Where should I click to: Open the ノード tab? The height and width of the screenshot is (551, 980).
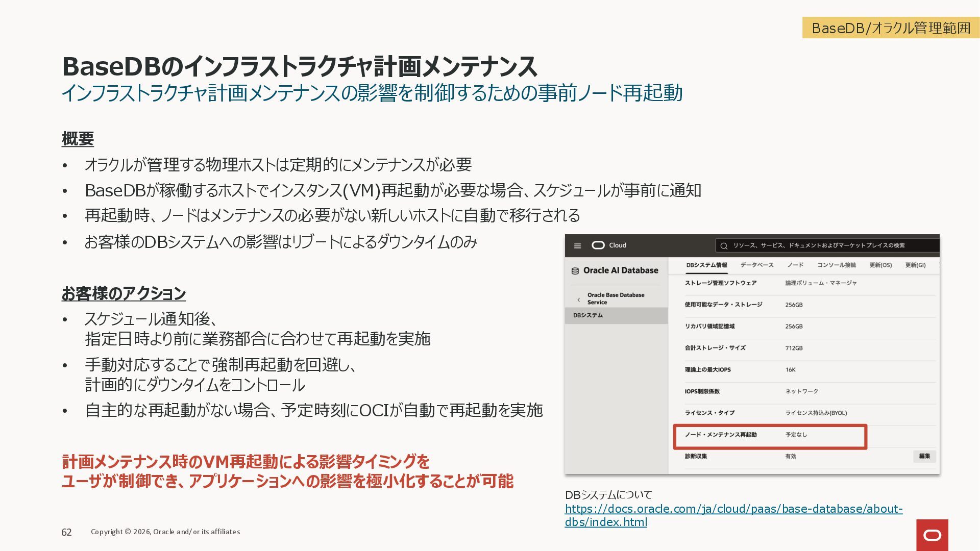(x=795, y=265)
